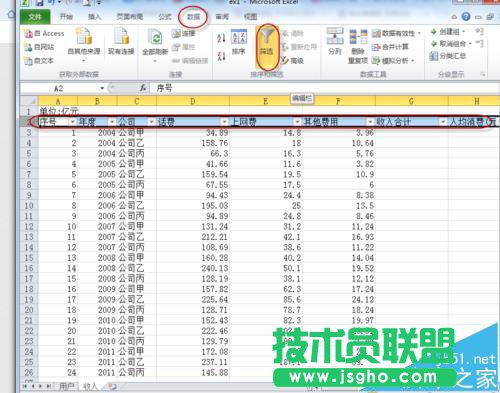Open the 年度 column filter dropdown
This screenshot has width=500, height=393.
pos(112,122)
